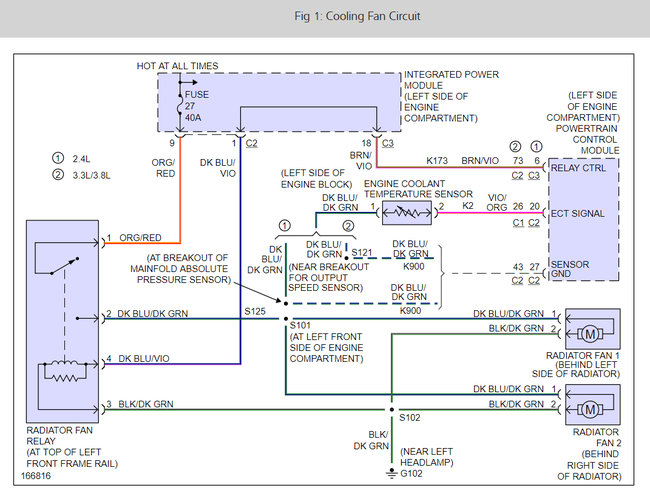This screenshot has width=650, height=493.
Task: Click the '(NEAR LEFT HEADLAMP)' note
Action: [427, 457]
